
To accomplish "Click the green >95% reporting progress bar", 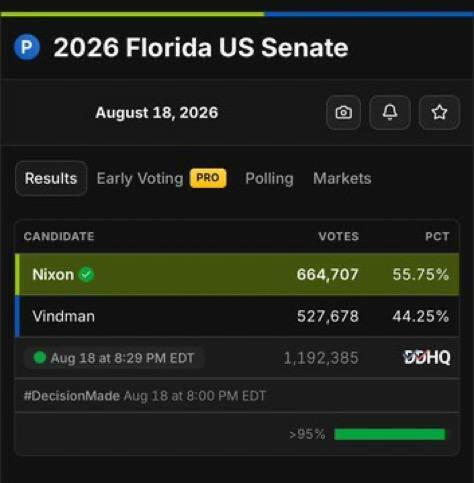I will click(x=389, y=434).
